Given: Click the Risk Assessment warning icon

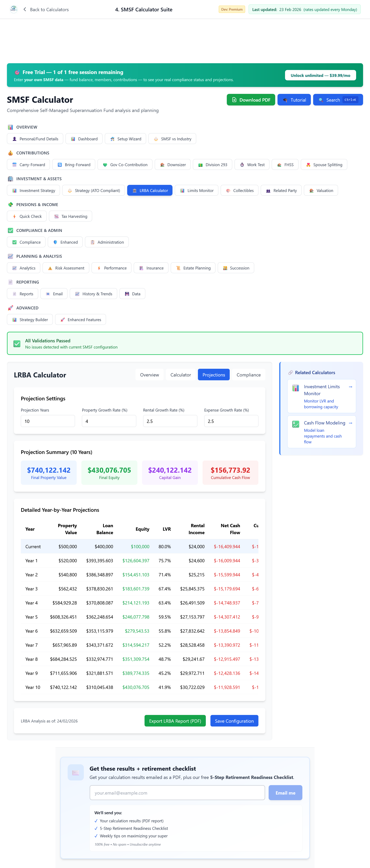Looking at the screenshot, I should pyautogui.click(x=50, y=268).
